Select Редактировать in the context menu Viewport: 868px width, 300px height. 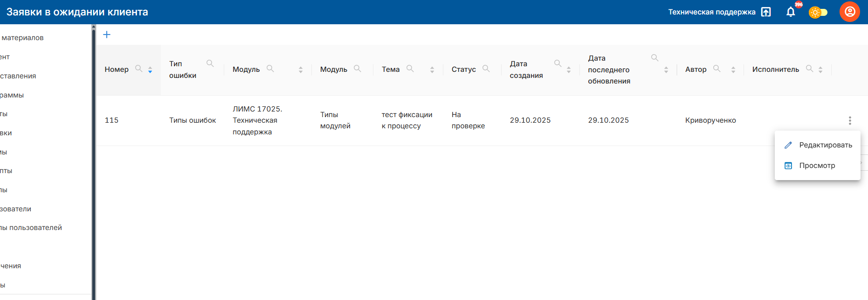(x=825, y=145)
